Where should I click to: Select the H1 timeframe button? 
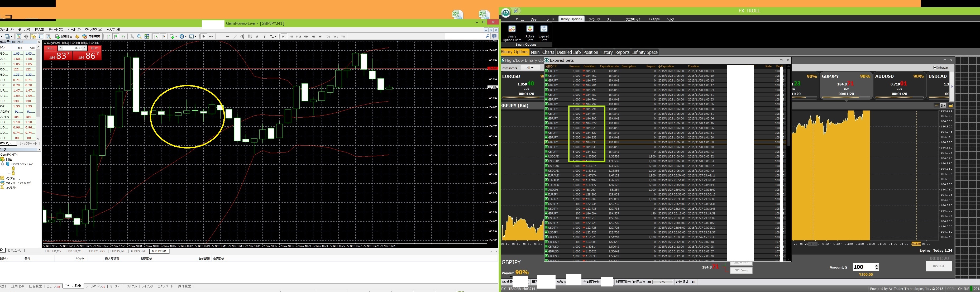click(313, 36)
